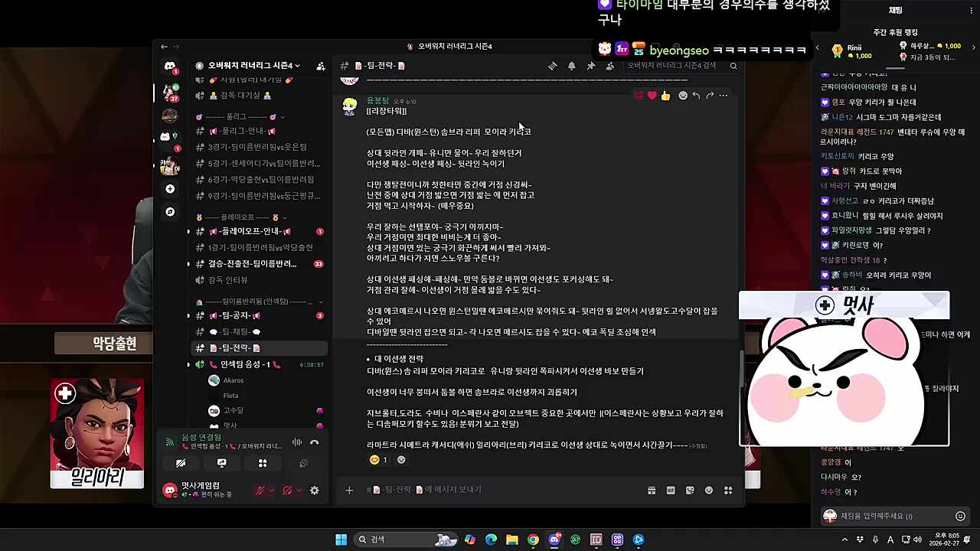This screenshot has width=980, height=551.
Task: Open the GIF picker in message bar
Action: pyautogui.click(x=671, y=490)
